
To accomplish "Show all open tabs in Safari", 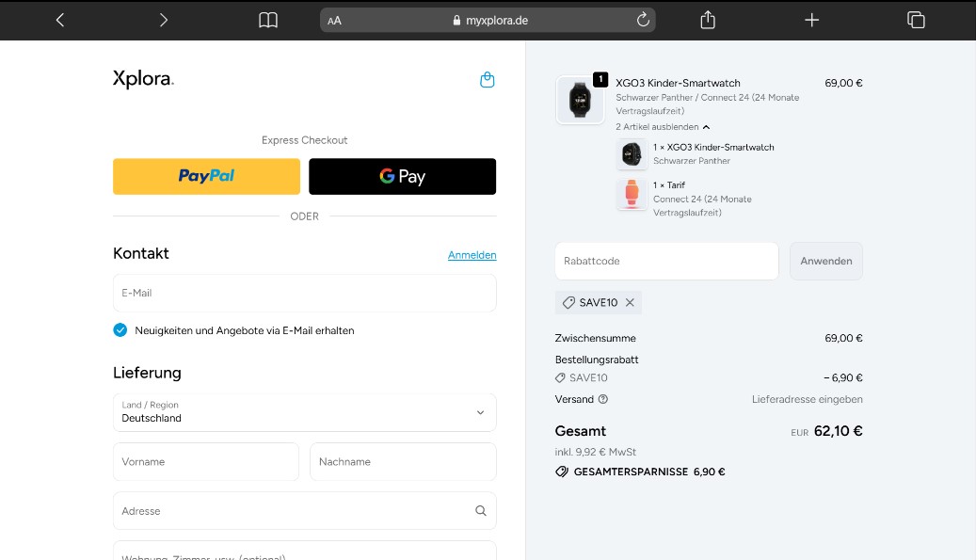I will 915,19.
